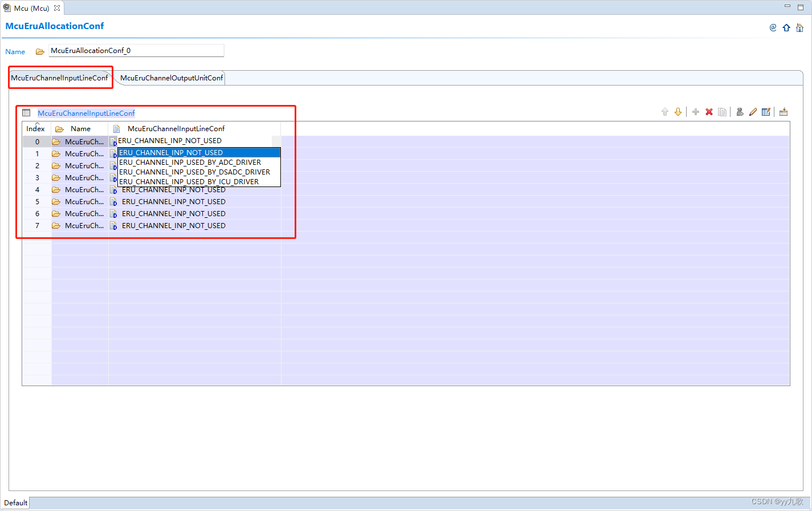
Task: Click ERU_CHANNEL_INP_NOT_USED value in row 4
Action: pyautogui.click(x=174, y=189)
